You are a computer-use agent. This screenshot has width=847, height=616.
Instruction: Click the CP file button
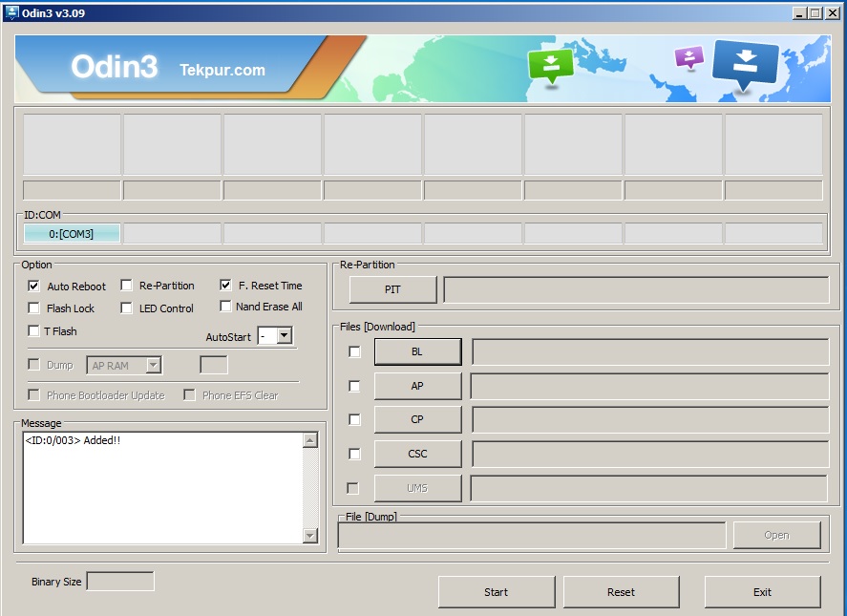point(417,419)
